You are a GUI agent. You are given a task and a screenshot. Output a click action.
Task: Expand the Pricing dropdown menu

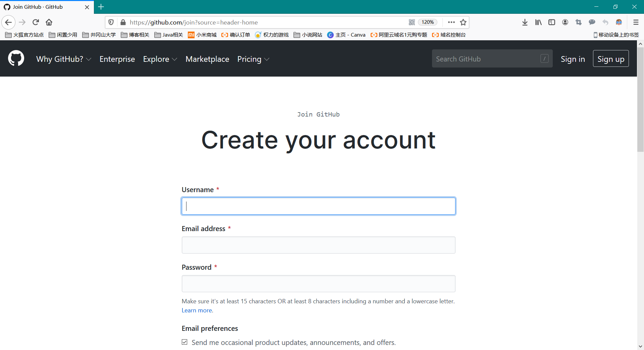coord(253,59)
